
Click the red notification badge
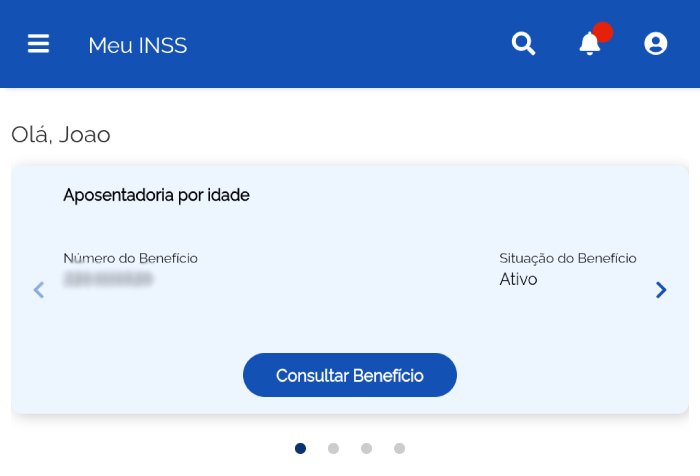(602, 32)
